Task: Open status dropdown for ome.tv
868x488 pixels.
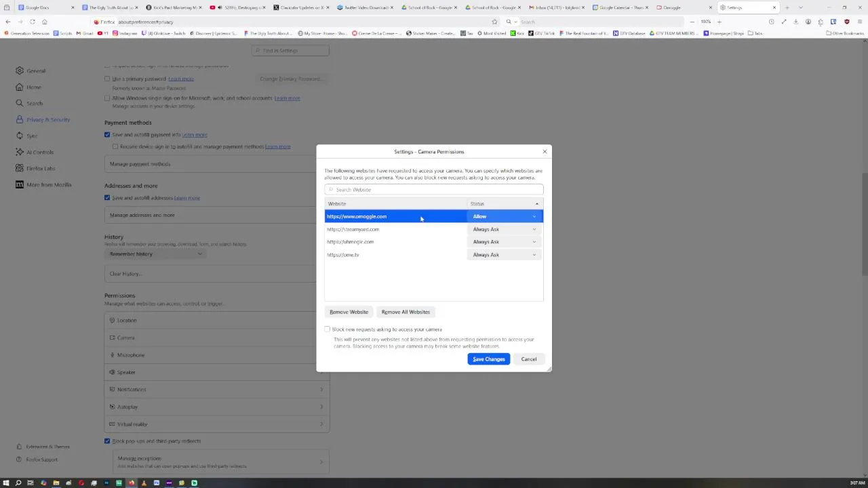Action: (505, 255)
